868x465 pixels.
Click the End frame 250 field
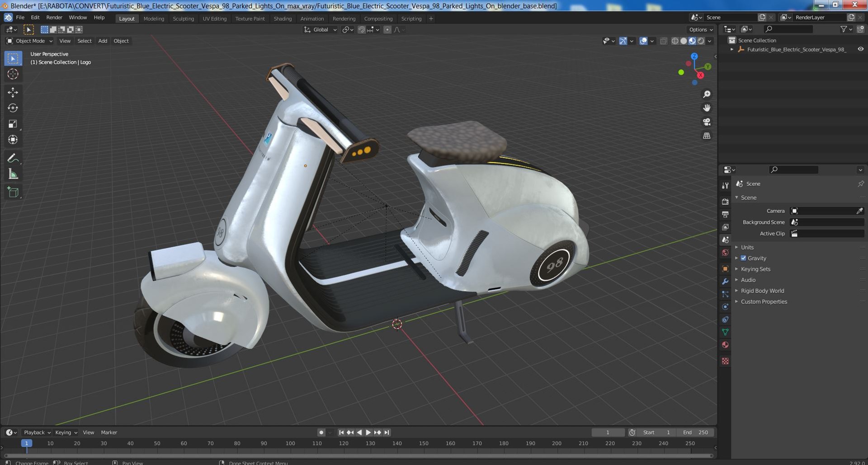click(x=696, y=432)
